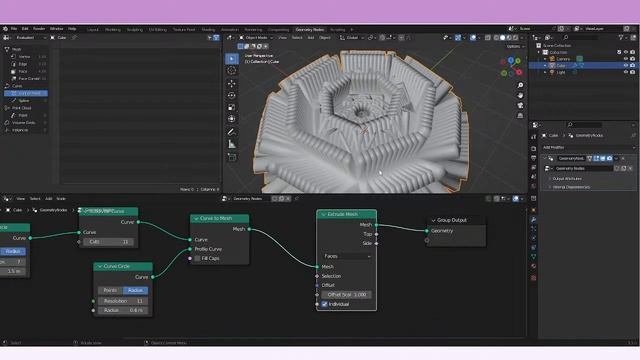Click the Blender logo icon in menu bar
Image resolution: width=640 pixels, height=360 pixels.
coord(5,29)
